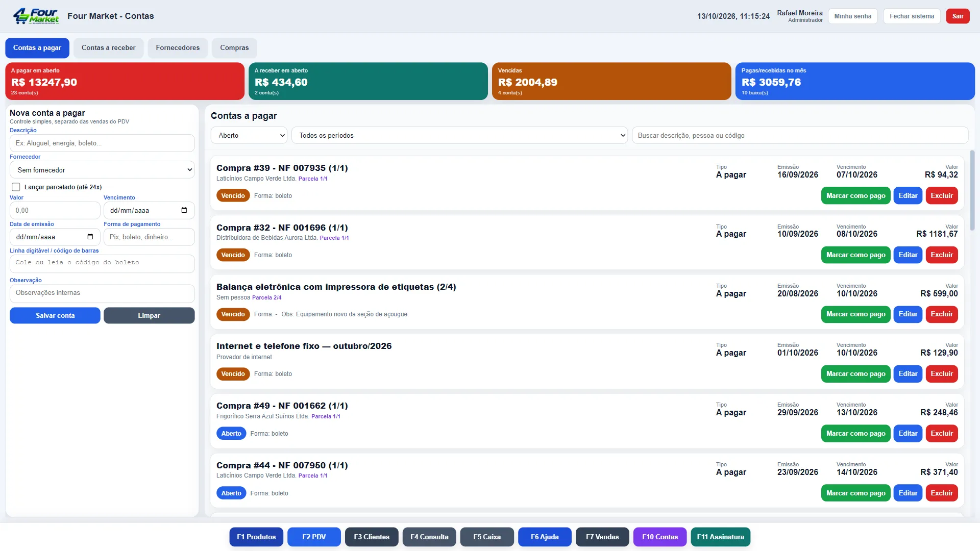
Task: Click the Vencidas summary card
Action: [x=611, y=81]
